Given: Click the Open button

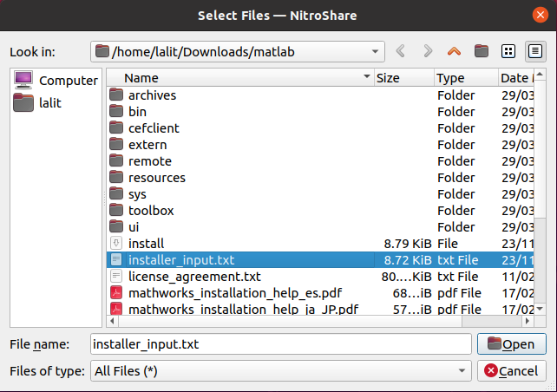Looking at the screenshot, I should point(512,343).
